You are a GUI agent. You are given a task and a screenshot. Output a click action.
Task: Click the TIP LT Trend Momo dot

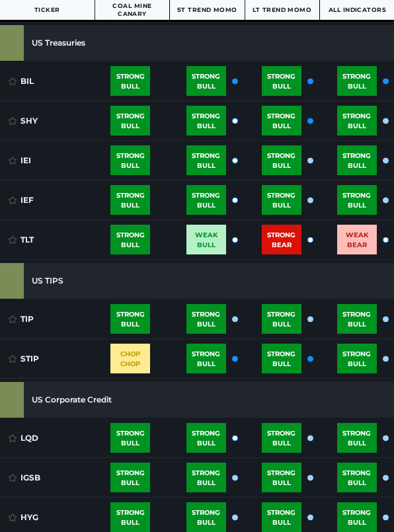pyautogui.click(x=310, y=320)
